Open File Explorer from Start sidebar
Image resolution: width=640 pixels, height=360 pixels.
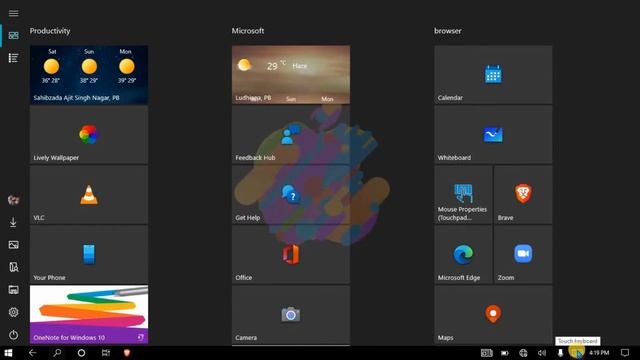[x=13, y=290]
